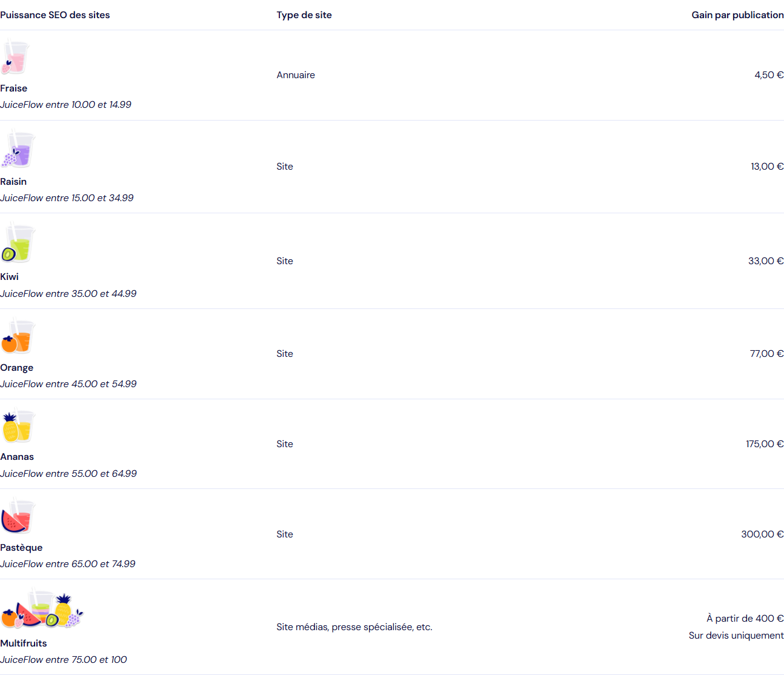Select the yellow pineapple juice icon
This screenshot has height=675, width=784.
[x=18, y=426]
